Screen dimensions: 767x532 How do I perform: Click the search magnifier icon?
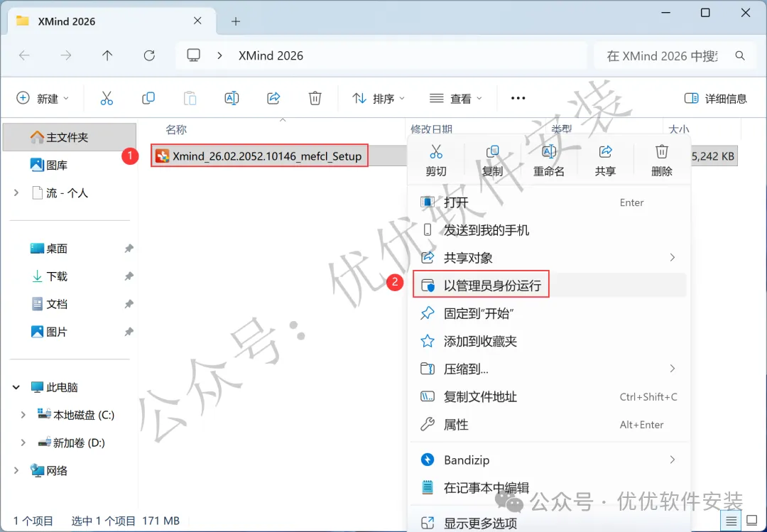coord(740,56)
